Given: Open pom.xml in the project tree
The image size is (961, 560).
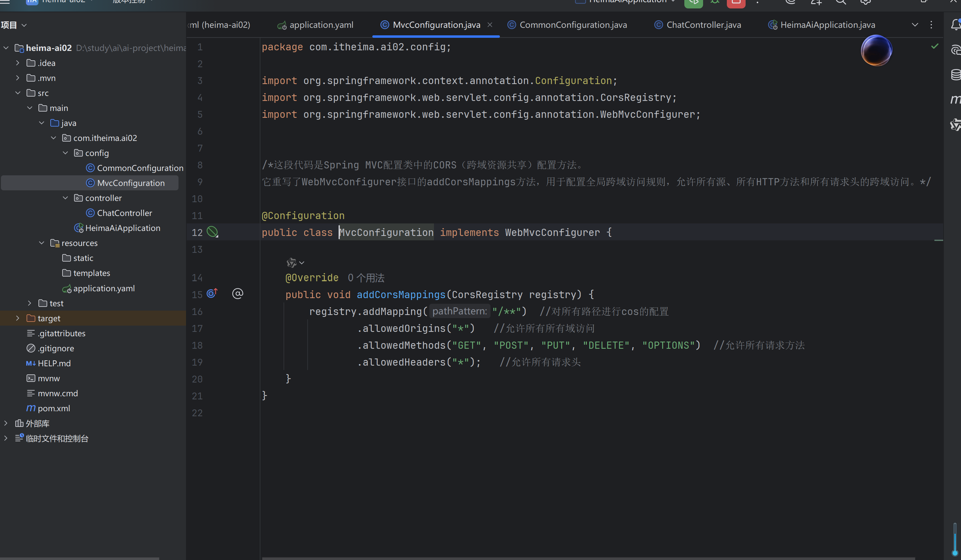Looking at the screenshot, I should [54, 408].
